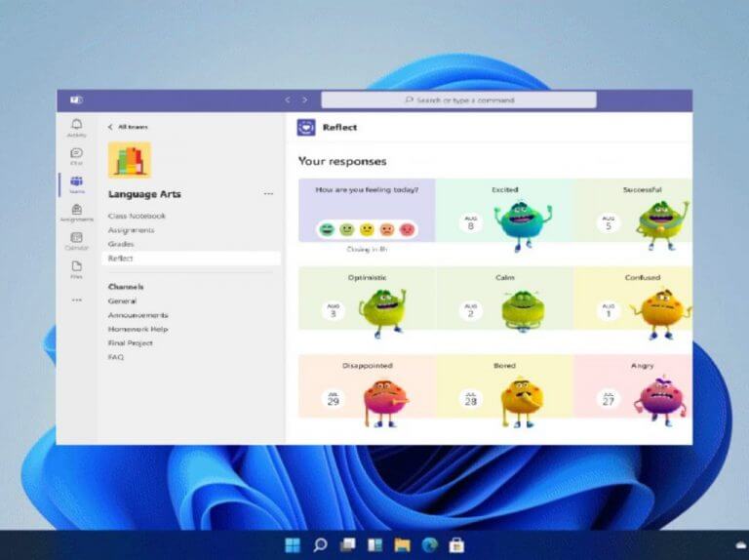Open the FAQ channel
This screenshot has width=749, height=560.
(116, 357)
